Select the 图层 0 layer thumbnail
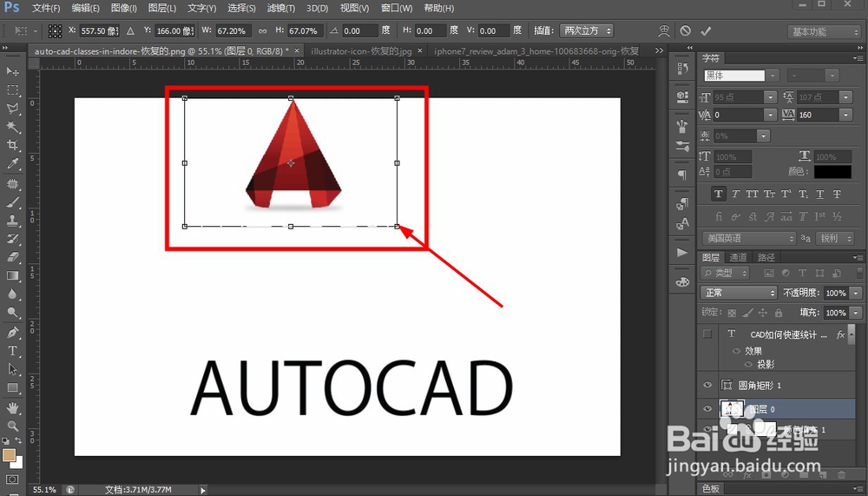Image resolution: width=868 pixels, height=496 pixels. [731, 409]
